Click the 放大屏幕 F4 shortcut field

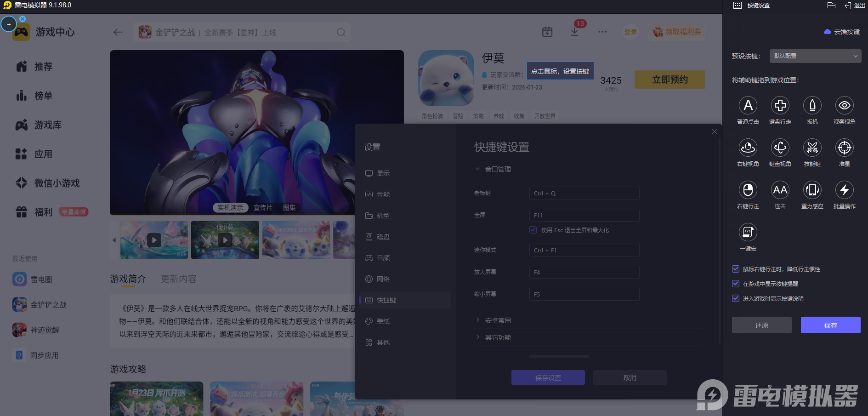584,272
